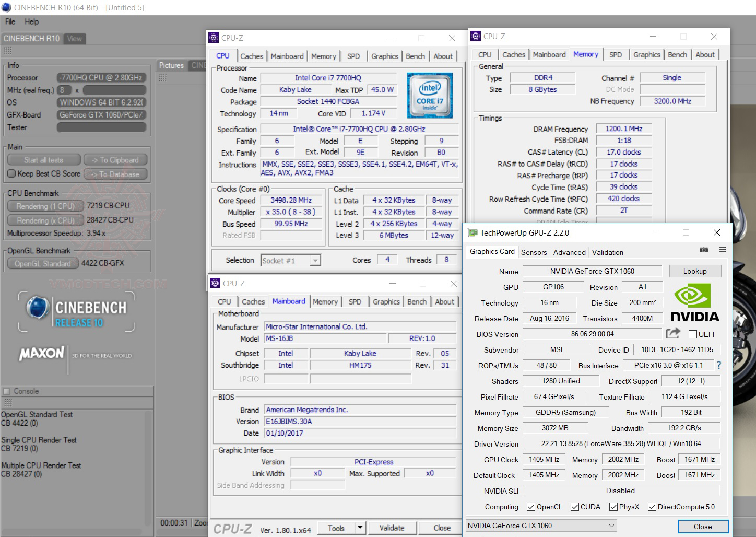Image resolution: width=756 pixels, height=537 pixels.
Task: Click the NVIDIA logo in GPU-Z
Action: click(694, 302)
